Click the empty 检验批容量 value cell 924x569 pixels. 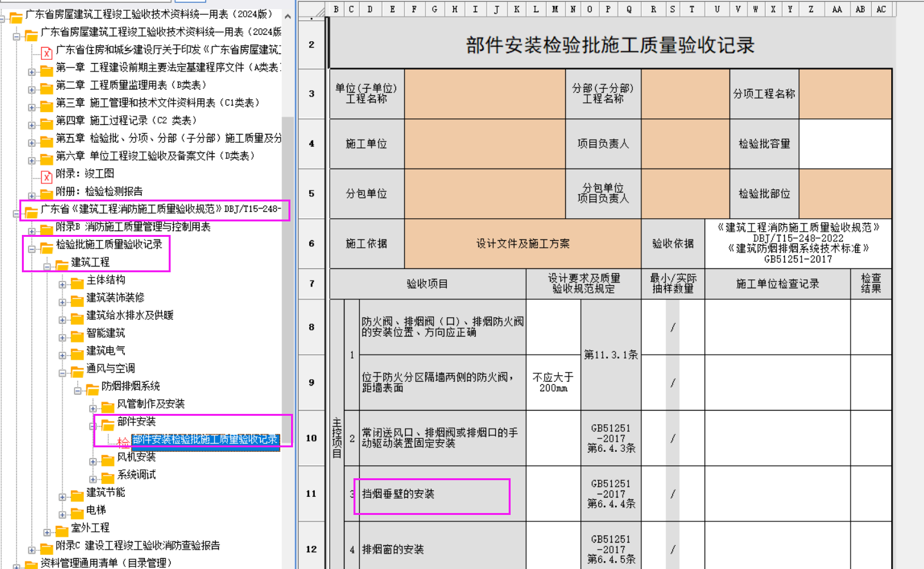845,144
